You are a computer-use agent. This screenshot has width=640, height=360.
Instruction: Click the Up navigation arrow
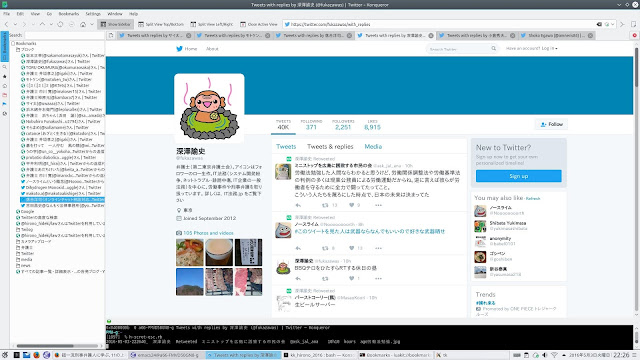pyautogui.click(x=42, y=24)
